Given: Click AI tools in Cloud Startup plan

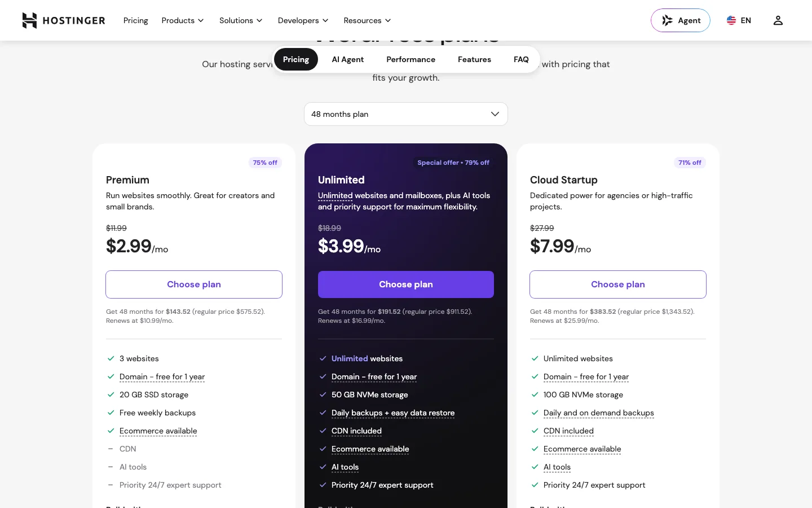Looking at the screenshot, I should point(557,467).
